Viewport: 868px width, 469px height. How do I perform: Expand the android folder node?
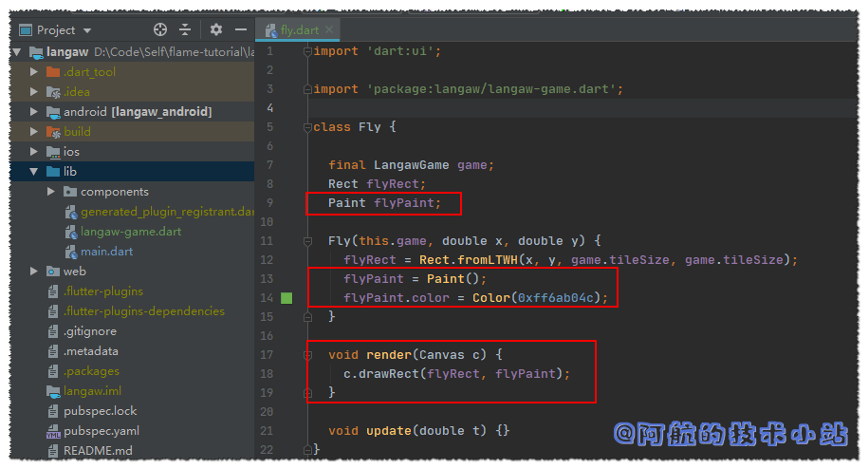(x=35, y=112)
